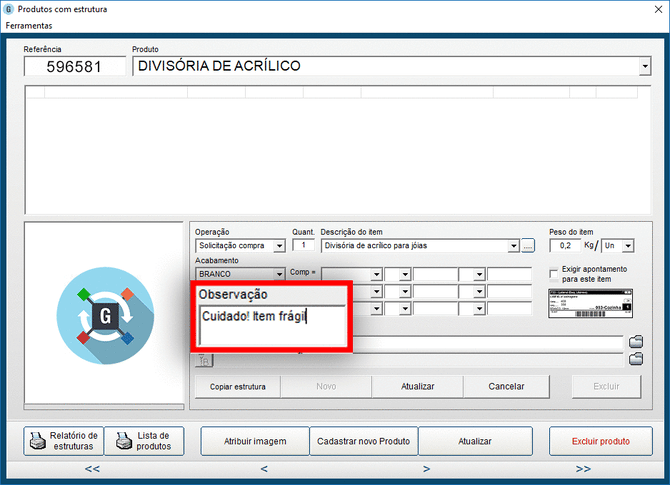Click Cadastrar novo Produto button
The height and width of the screenshot is (485, 670).
[364, 441]
